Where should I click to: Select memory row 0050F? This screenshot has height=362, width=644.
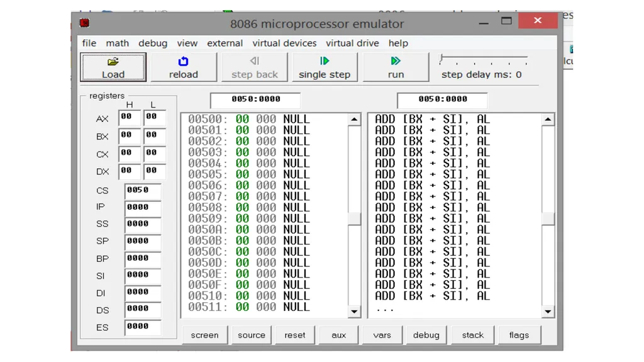click(249, 285)
